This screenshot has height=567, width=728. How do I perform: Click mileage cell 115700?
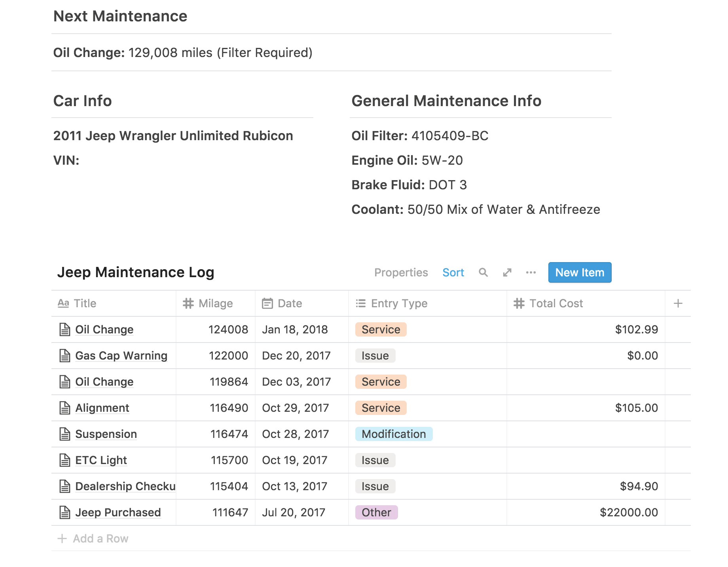click(x=216, y=460)
